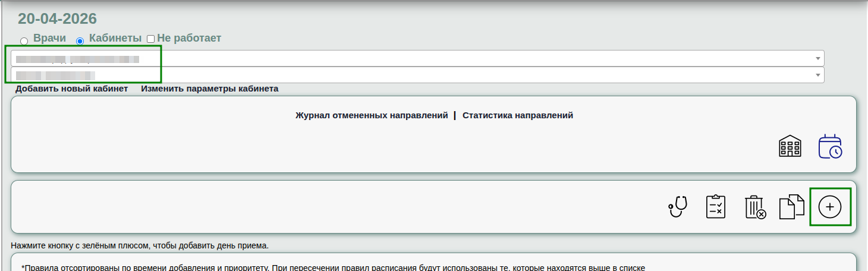This screenshot has width=868, height=271.
Task: Open Статистика направлений
Action: click(x=517, y=116)
